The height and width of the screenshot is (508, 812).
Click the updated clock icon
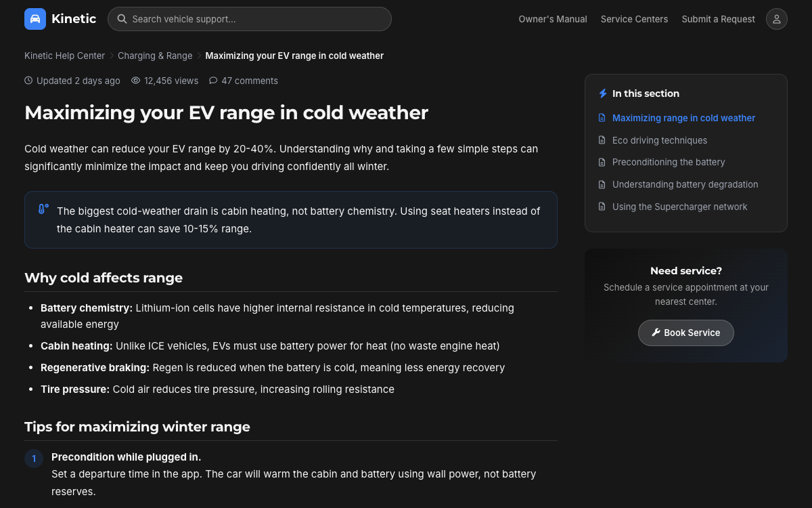pos(28,81)
